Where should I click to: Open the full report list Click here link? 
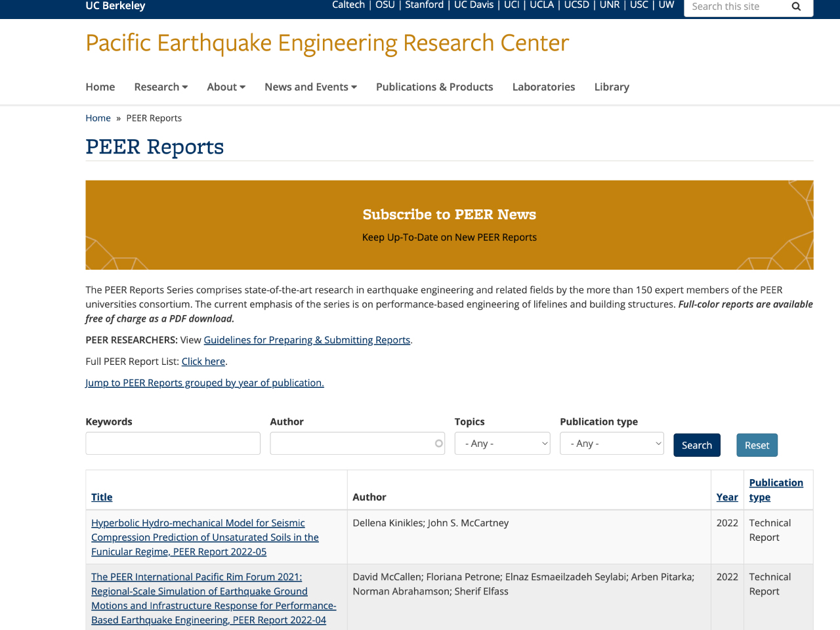(x=203, y=362)
